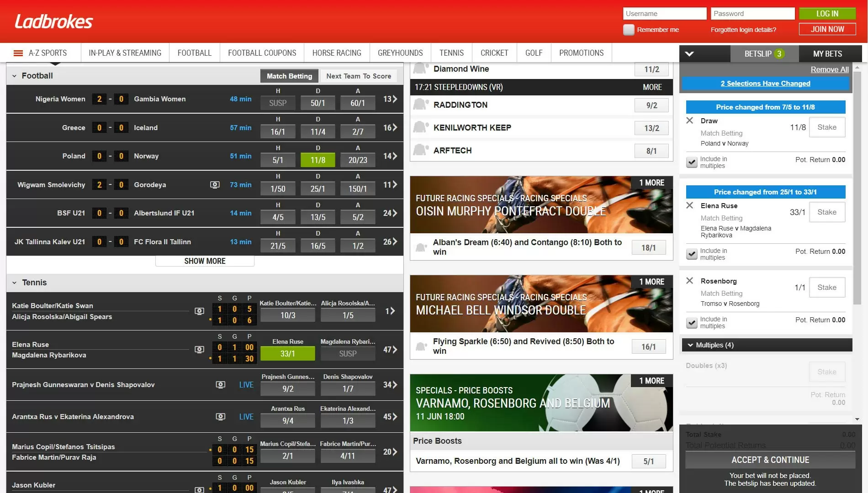Expand MORE for 17:21 Steepledowns race
868x493 pixels.
pos(652,87)
